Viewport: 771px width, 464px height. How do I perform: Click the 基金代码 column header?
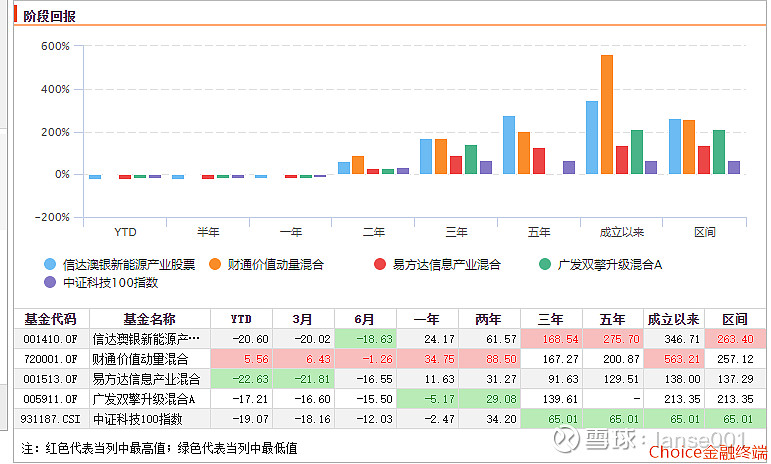point(51,319)
